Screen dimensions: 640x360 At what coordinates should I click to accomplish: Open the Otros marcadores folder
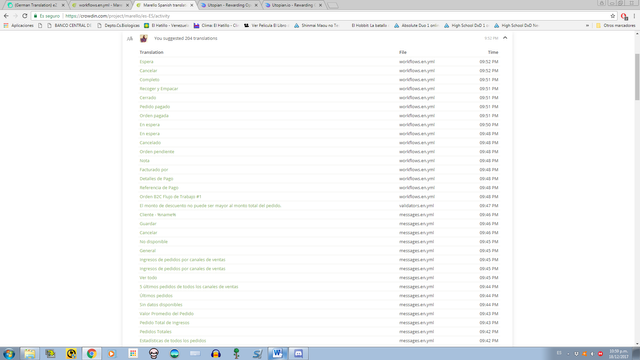616,25
